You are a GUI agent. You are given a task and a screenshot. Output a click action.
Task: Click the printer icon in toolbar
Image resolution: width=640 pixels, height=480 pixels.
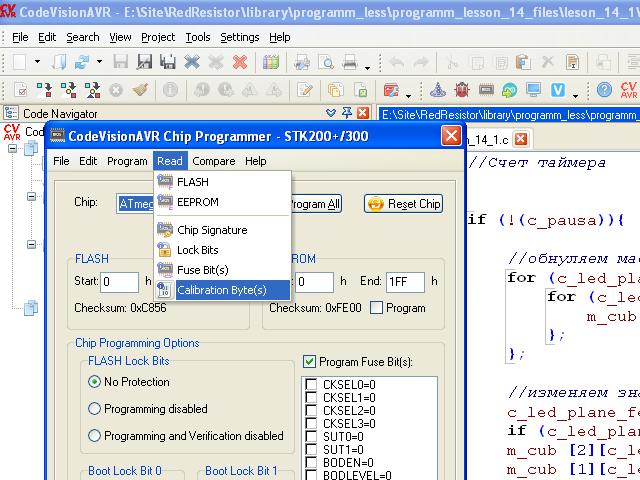pyautogui.click(x=350, y=62)
